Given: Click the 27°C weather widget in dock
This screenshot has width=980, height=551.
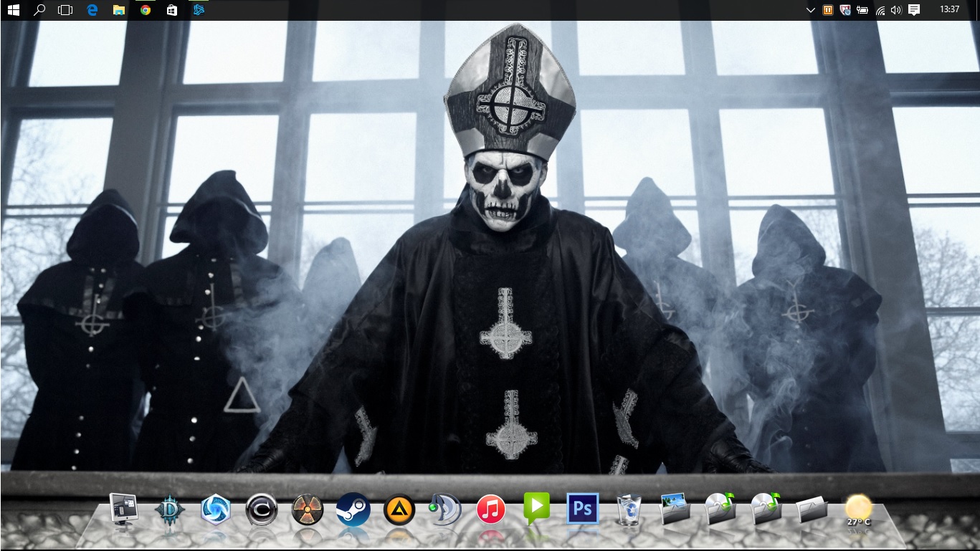Looking at the screenshot, I should click(858, 511).
